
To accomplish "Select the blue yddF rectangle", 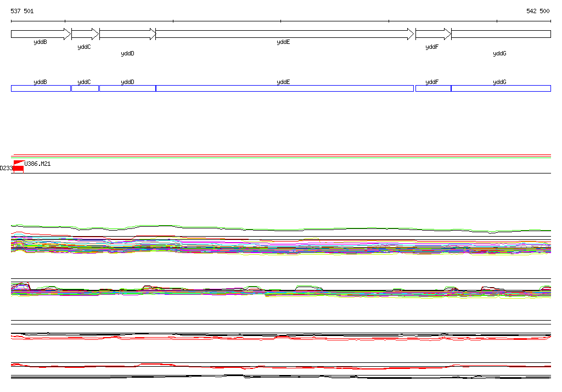I will click(434, 88).
